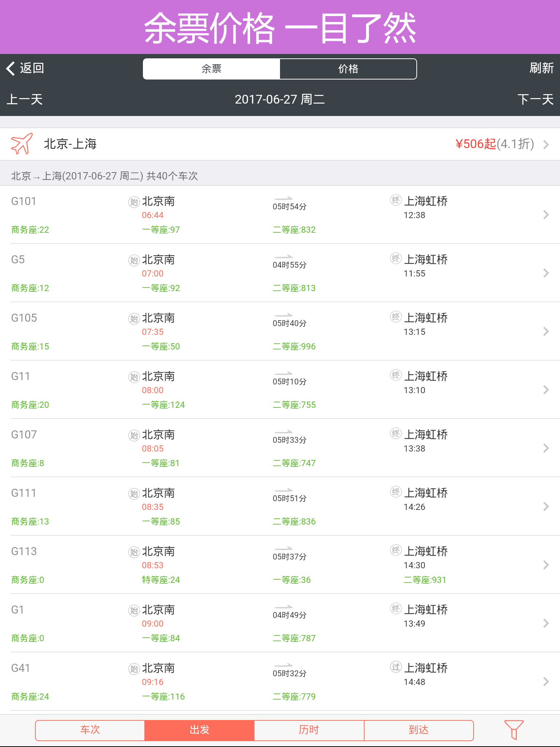The height and width of the screenshot is (747, 560).
Task: Tap 一等座:124 for G11
Action: tap(163, 405)
